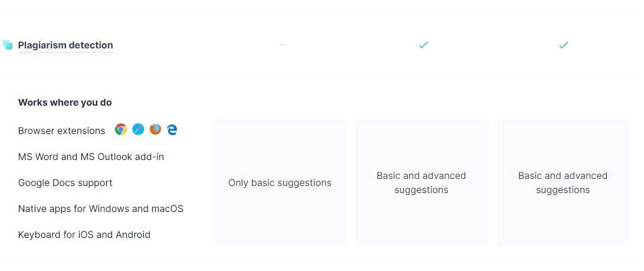
Task: Open the Plagiarism detection tooltip label
Action: [65, 45]
